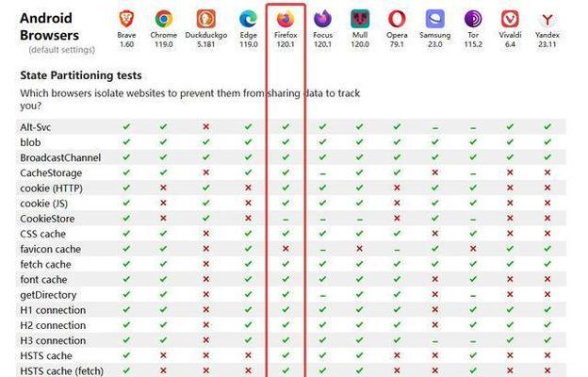The width and height of the screenshot is (588, 377).
Task: Click the Yandex browser icon
Action: [547, 19]
